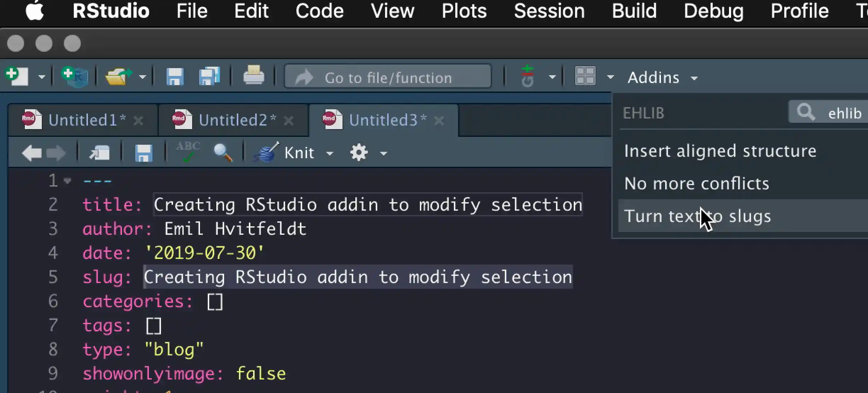Click the Knit button
This screenshot has width=868, height=393.
[x=299, y=153]
